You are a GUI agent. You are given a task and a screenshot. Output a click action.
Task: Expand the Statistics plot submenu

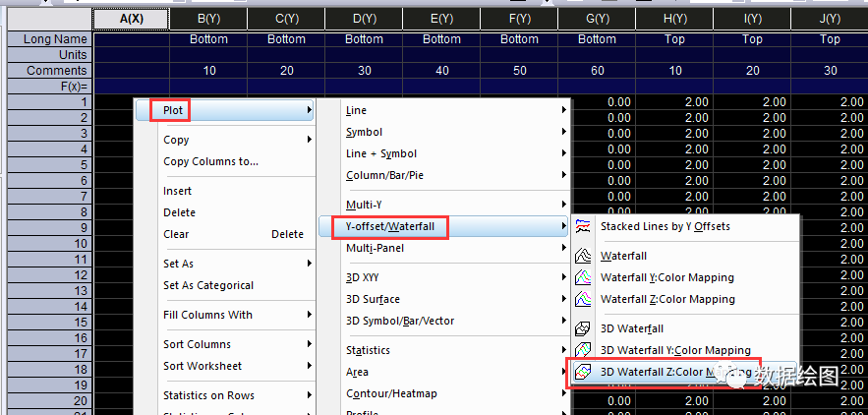point(444,350)
